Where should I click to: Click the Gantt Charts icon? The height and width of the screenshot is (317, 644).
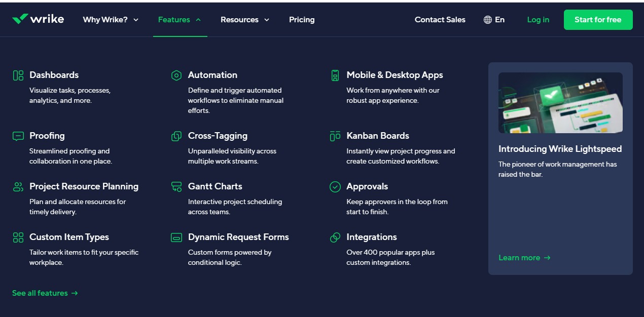click(176, 187)
